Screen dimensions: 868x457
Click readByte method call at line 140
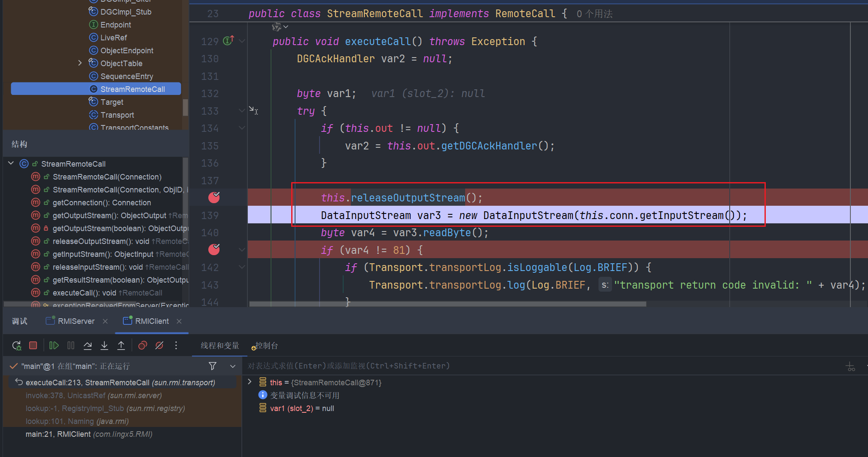(447, 232)
